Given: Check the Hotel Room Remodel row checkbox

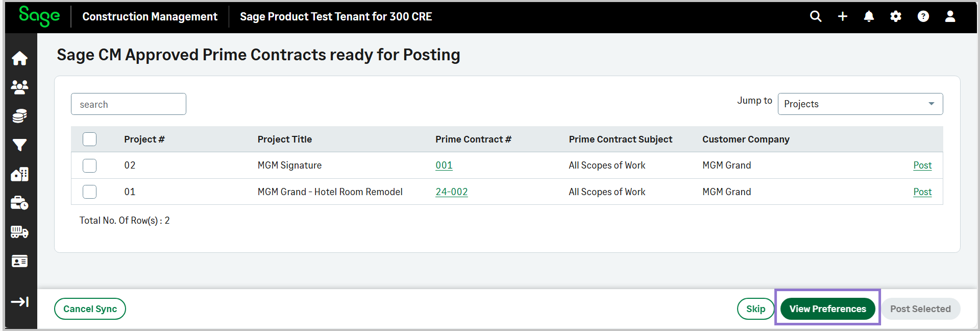Looking at the screenshot, I should [89, 192].
